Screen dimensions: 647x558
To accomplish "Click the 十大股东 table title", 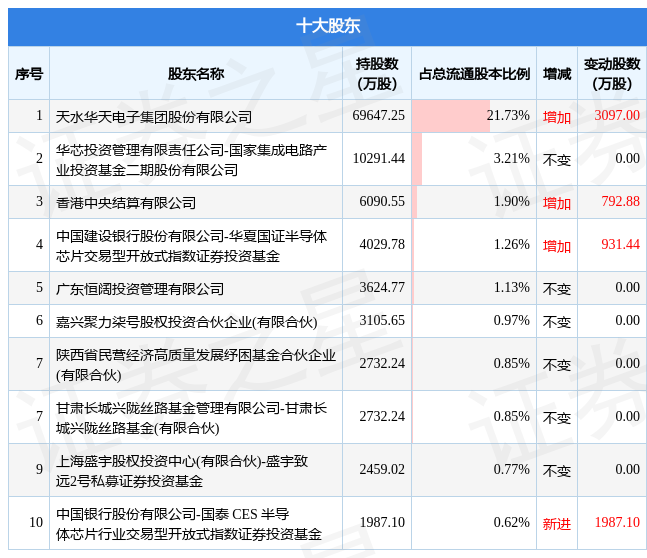I will pos(328,26).
